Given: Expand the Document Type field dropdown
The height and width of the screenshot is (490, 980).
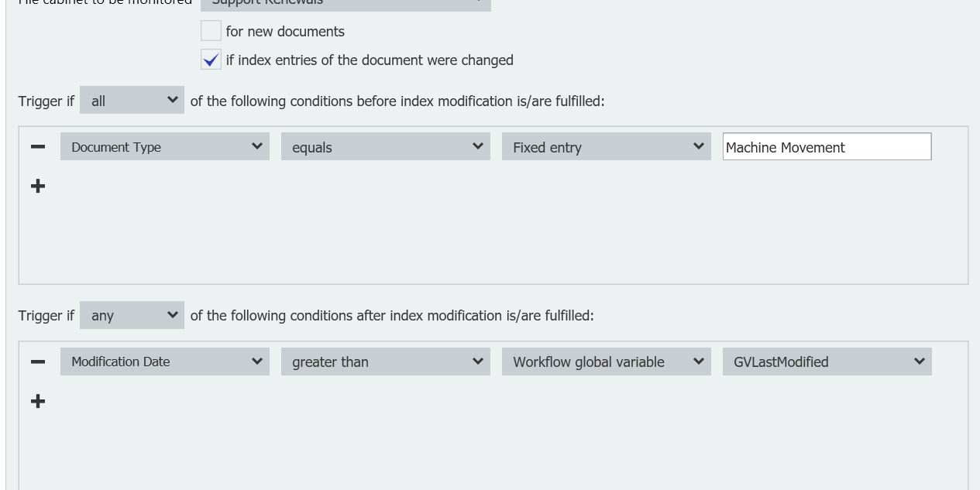Looking at the screenshot, I should (164, 147).
